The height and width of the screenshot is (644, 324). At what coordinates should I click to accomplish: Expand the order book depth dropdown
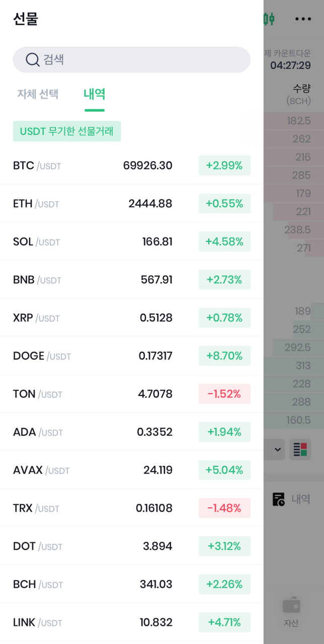tap(277, 449)
